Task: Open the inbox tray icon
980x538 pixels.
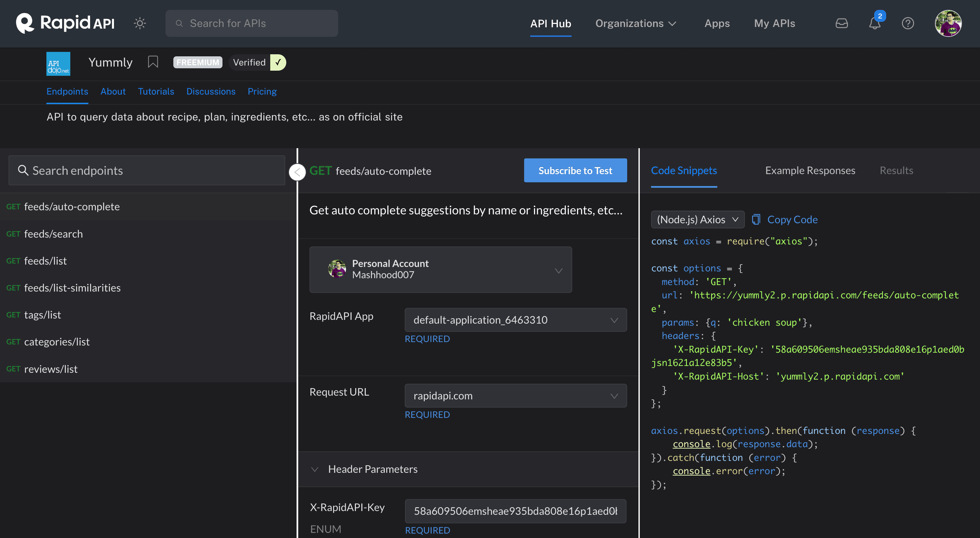Action: click(841, 23)
